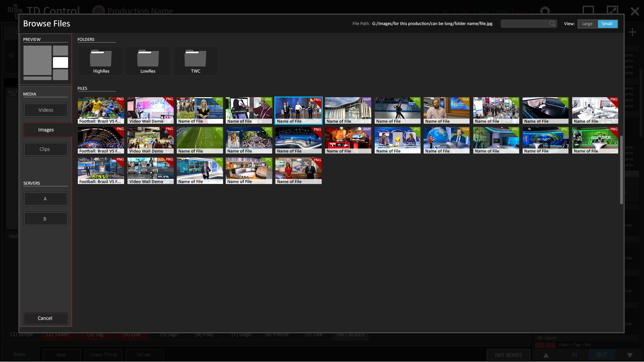The image size is (644, 362).
Task: Click the file search input field
Action: pos(525,24)
